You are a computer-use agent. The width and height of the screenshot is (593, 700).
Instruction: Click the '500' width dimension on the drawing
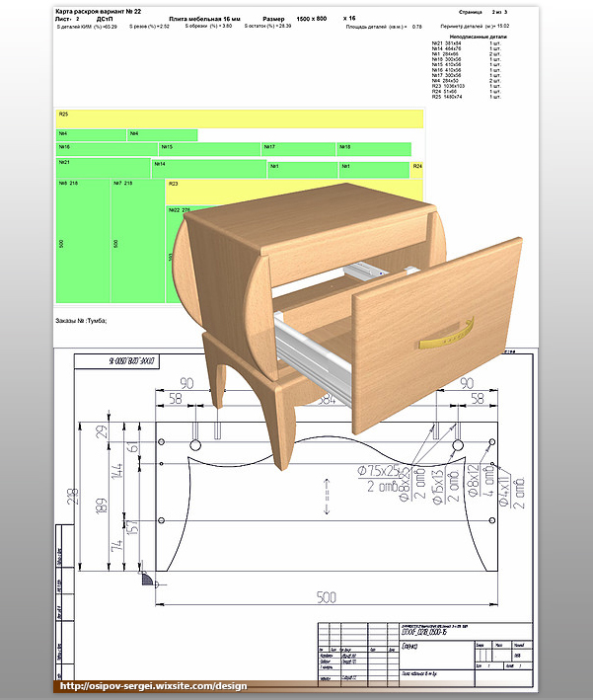[x=327, y=597]
